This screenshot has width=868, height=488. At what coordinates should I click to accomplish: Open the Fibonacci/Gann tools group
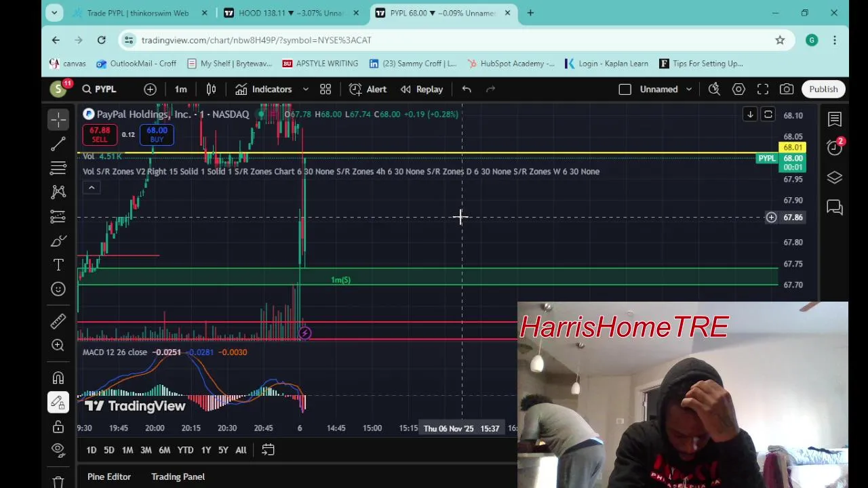58,167
